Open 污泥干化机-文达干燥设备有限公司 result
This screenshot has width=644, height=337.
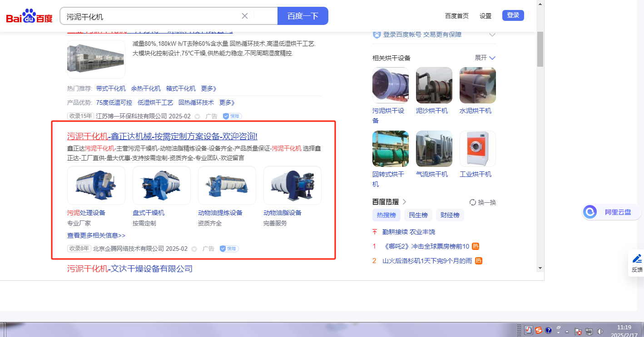130,269
